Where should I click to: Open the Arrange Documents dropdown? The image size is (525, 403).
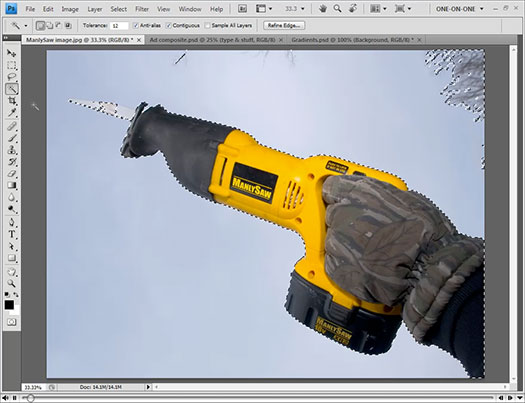pyautogui.click(x=378, y=9)
